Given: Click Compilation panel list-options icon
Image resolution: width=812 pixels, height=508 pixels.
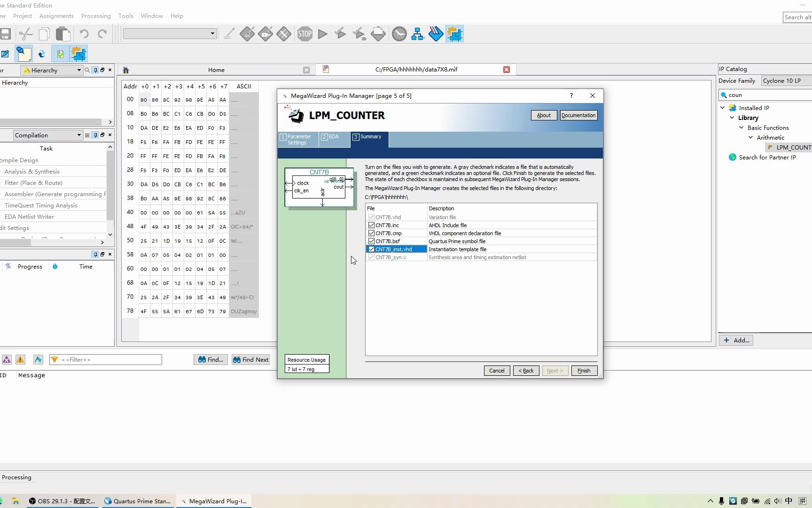Looking at the screenshot, I should (x=87, y=135).
